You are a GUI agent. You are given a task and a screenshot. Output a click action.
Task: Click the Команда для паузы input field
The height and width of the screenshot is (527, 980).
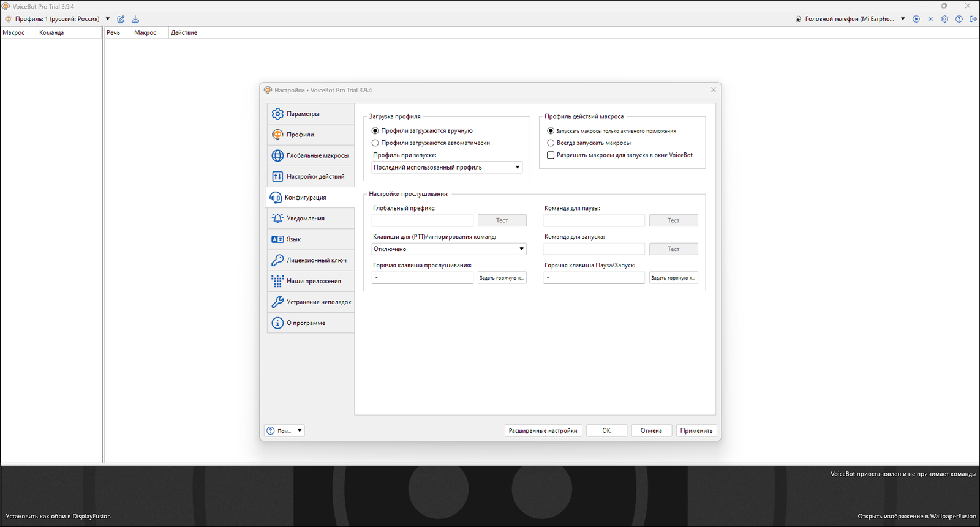594,220
